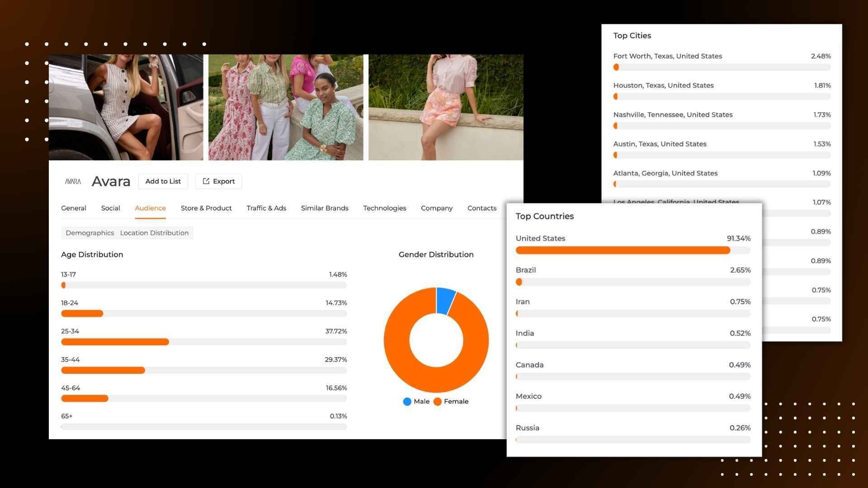Click the 37.72% value for 25-34
Viewport: 868px width, 488px height.
tap(336, 331)
